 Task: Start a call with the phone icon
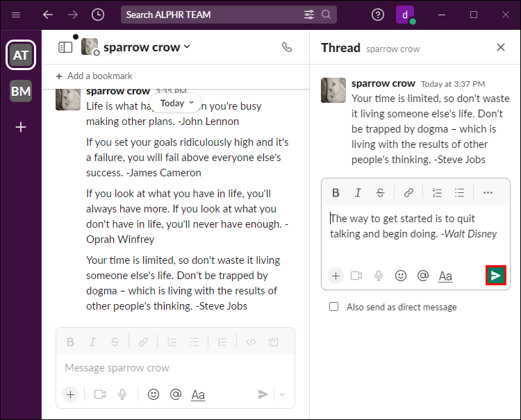(287, 47)
